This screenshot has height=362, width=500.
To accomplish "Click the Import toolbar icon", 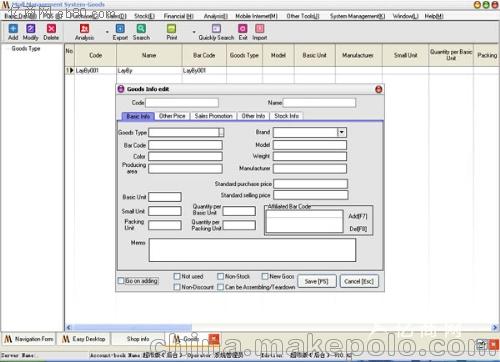I will 260,32.
